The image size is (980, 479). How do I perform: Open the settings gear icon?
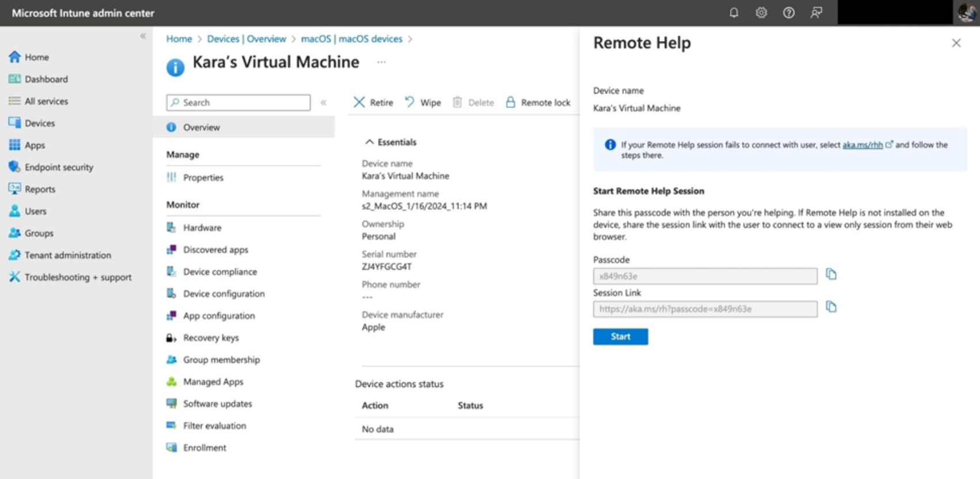pyautogui.click(x=761, y=13)
